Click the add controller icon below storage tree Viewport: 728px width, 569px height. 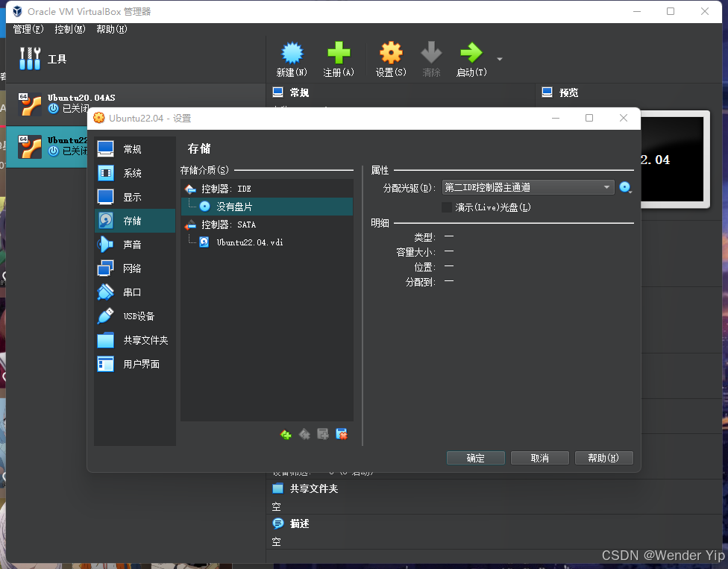286,435
